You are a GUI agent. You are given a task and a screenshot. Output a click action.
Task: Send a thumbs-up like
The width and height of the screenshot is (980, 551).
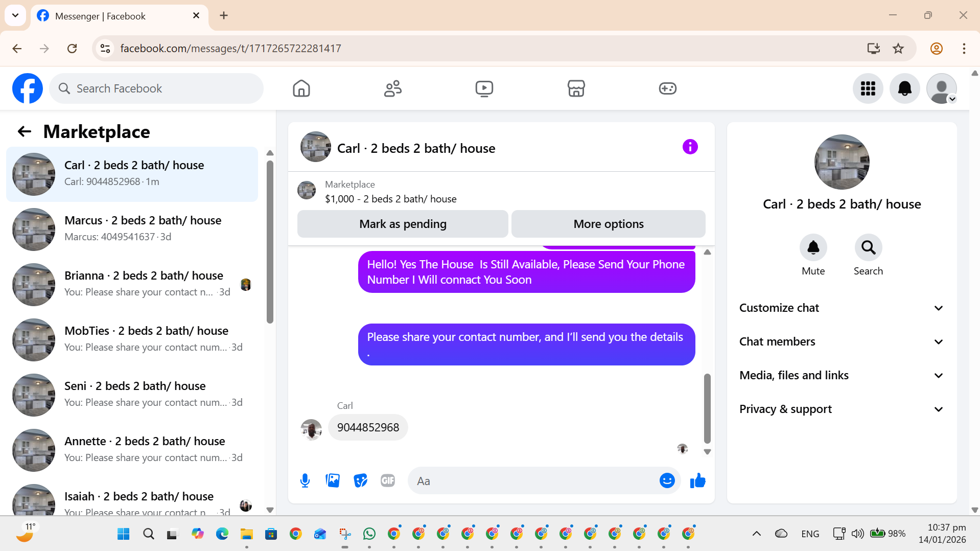pos(697,480)
